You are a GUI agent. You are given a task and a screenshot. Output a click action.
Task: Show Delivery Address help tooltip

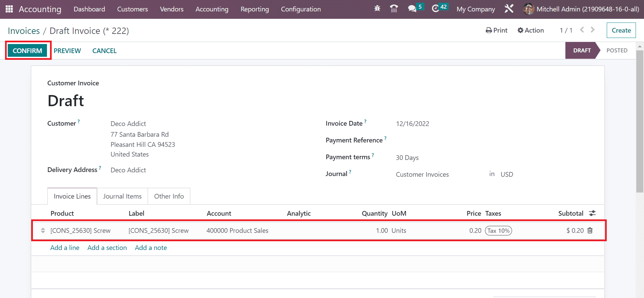click(x=100, y=168)
